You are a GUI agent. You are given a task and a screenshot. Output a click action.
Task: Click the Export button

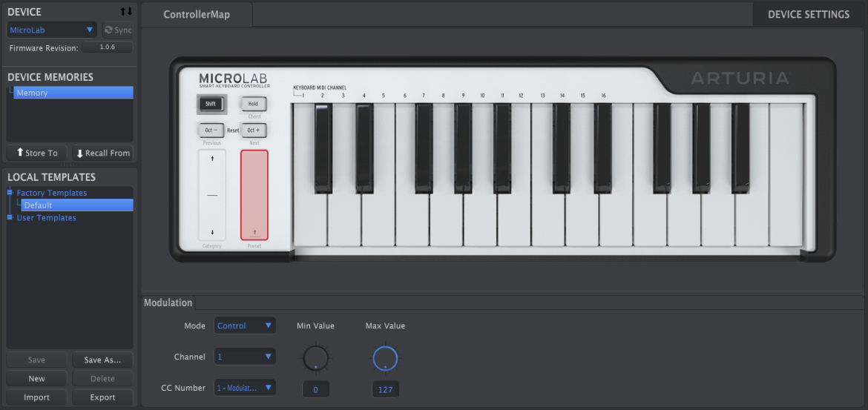[102, 397]
